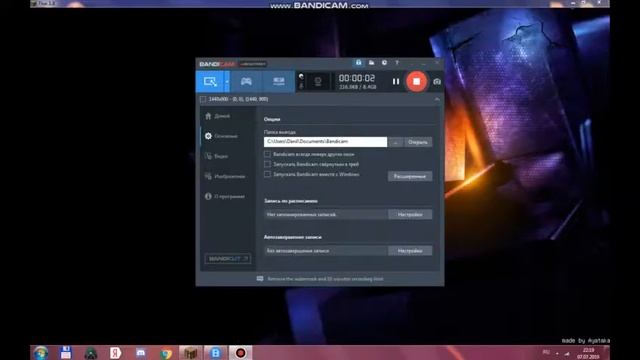Toggle the microphone icon
The image size is (640, 360).
point(301,86)
